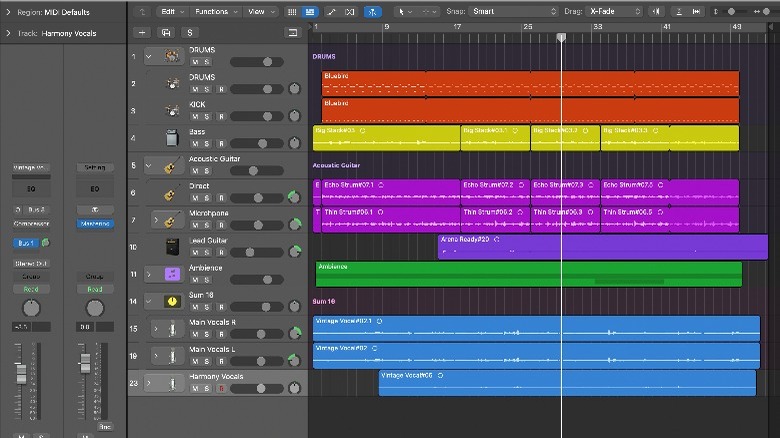Collapse the DRUMS track stack
Image resolution: width=780 pixels, height=438 pixels.
click(x=149, y=56)
